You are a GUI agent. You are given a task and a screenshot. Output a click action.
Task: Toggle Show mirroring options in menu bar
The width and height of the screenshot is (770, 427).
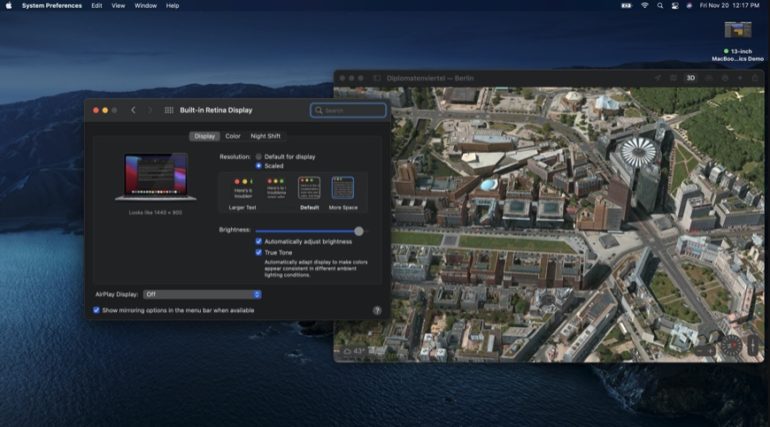point(96,310)
